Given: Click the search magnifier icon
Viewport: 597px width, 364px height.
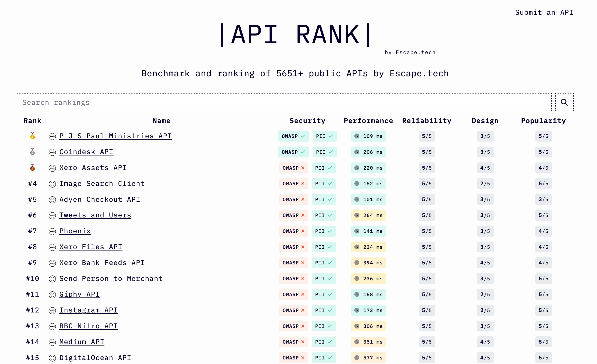Looking at the screenshot, I should coord(564,102).
